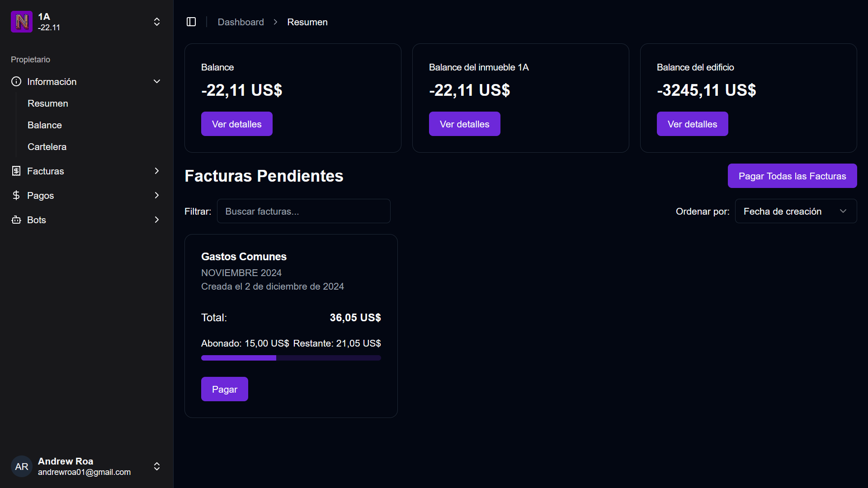Screen dimensions: 868x488
Task: Click the Información info circle icon
Action: pos(16,81)
